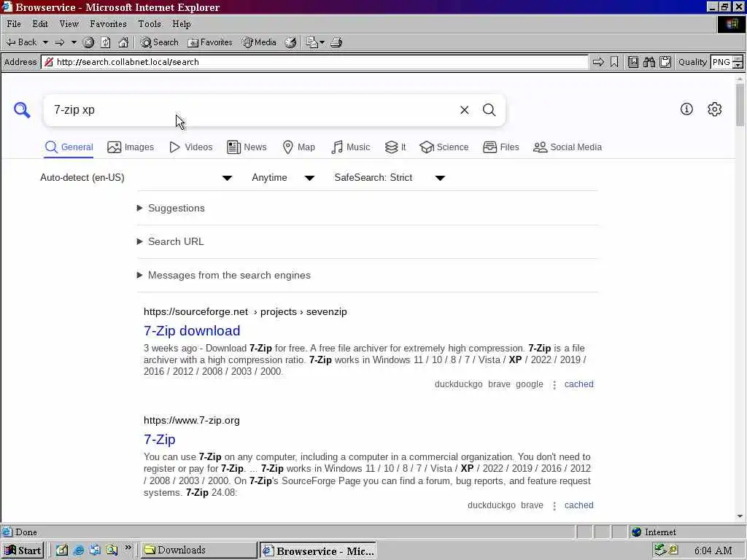Open the Help menu

coord(182,24)
